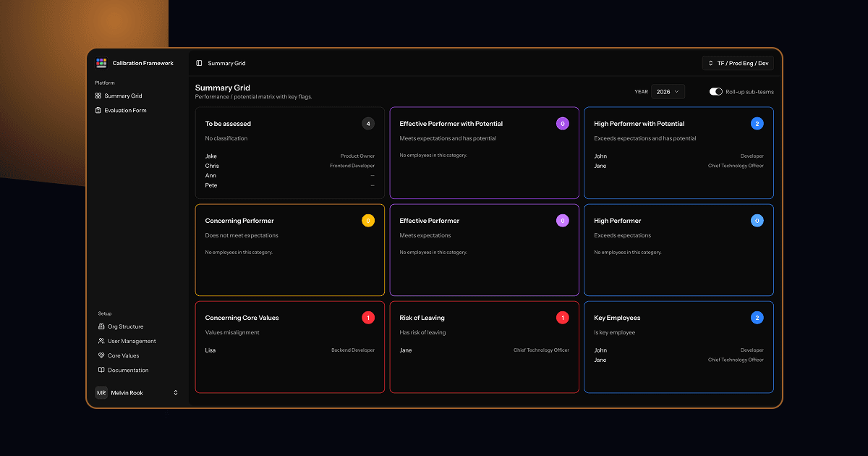Expand the Melvin Rook account chevron
Viewport: 868px width, 456px height.
(175, 392)
